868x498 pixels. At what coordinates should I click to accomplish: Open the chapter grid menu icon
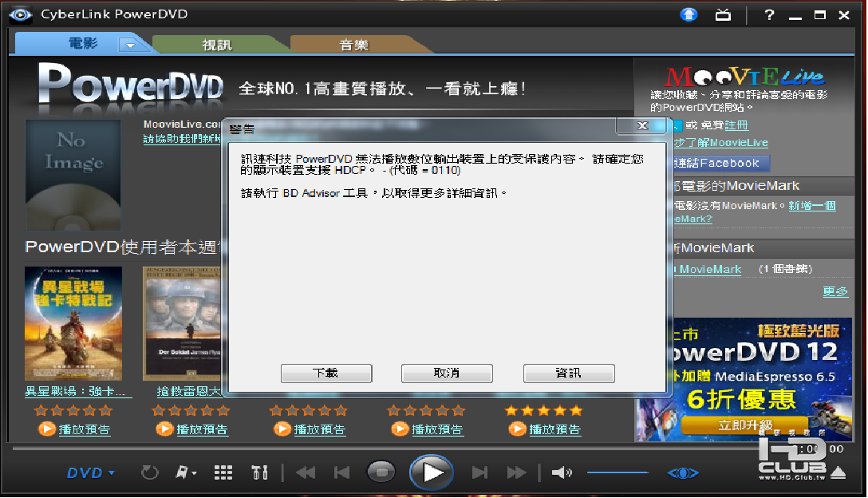pyautogui.click(x=223, y=472)
